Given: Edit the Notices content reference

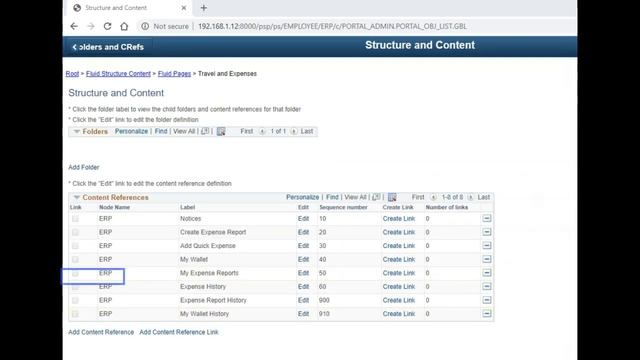Looking at the screenshot, I should coord(303,219).
